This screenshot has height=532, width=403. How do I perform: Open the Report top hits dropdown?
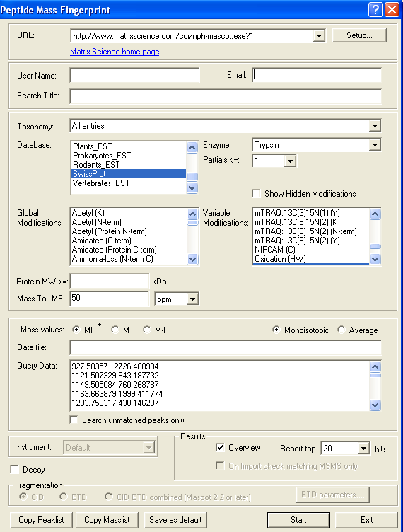pyautogui.click(x=363, y=449)
